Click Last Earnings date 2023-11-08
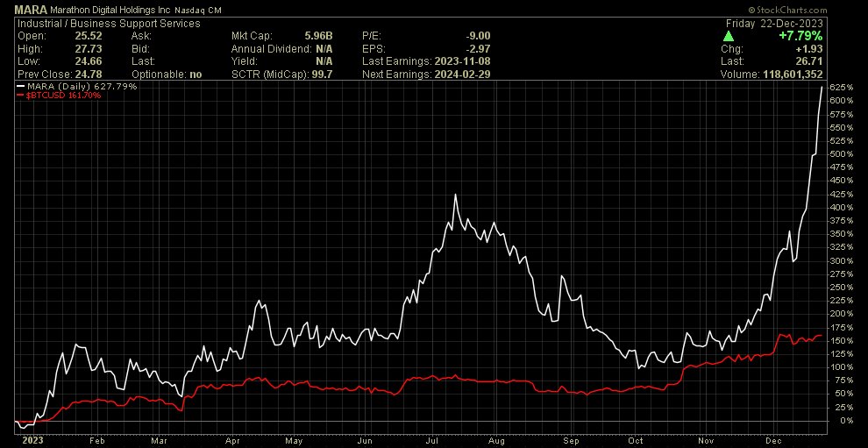The image size is (868, 448). pyautogui.click(x=464, y=61)
